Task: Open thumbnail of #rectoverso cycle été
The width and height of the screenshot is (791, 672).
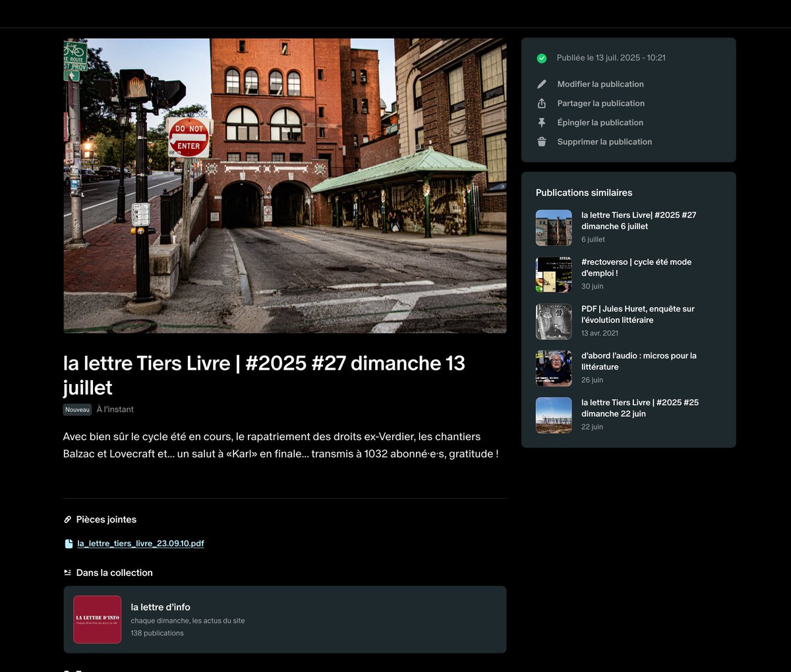Action: 554,274
